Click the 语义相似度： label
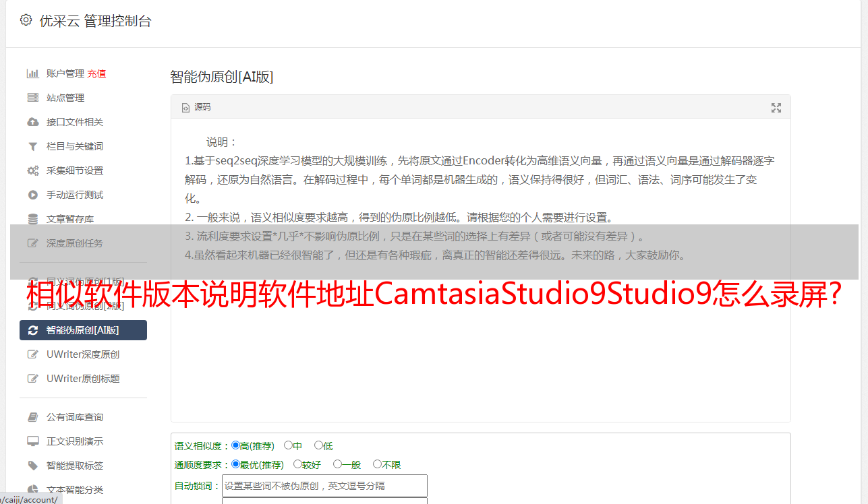868x504 pixels. click(x=202, y=446)
